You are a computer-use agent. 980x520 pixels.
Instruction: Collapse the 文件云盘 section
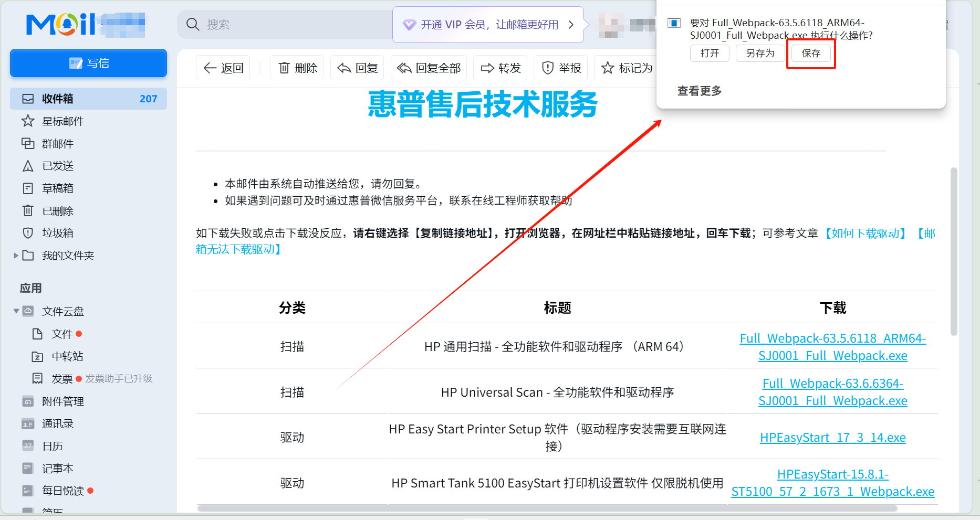16,311
